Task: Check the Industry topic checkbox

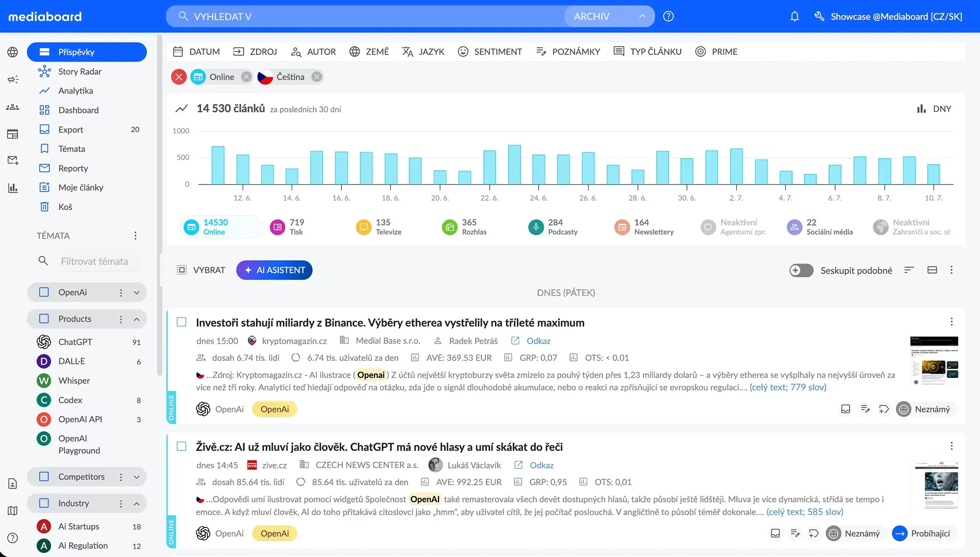Action: pyautogui.click(x=44, y=503)
